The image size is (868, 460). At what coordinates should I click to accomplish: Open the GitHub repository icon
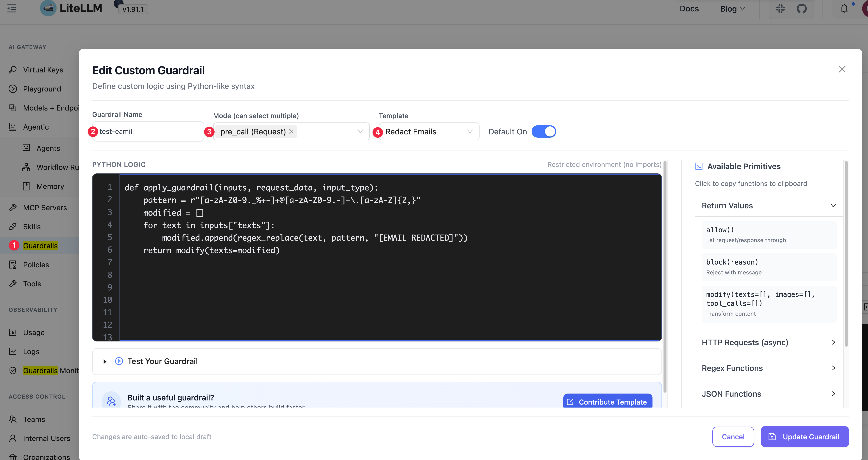[x=802, y=8]
